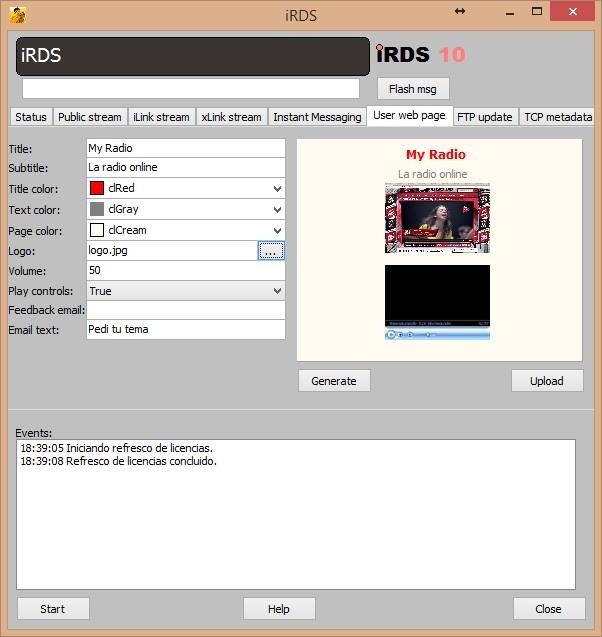Click the Close button at bottom

click(548, 609)
